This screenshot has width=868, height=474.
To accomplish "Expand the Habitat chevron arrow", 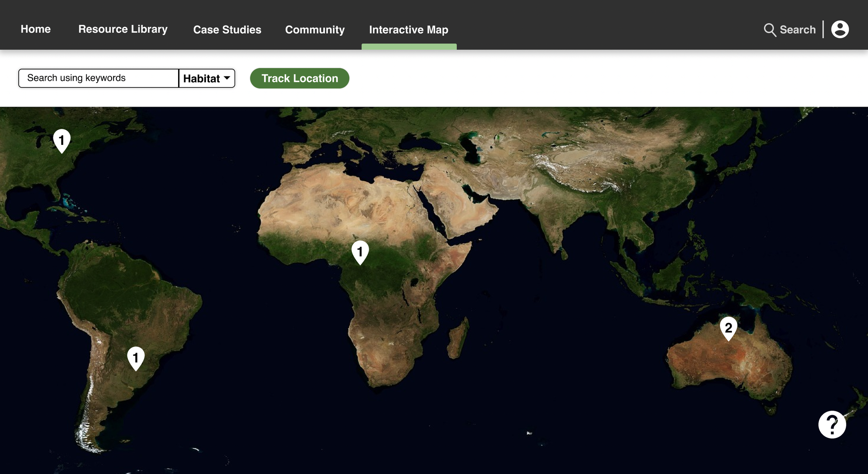I will tap(227, 78).
